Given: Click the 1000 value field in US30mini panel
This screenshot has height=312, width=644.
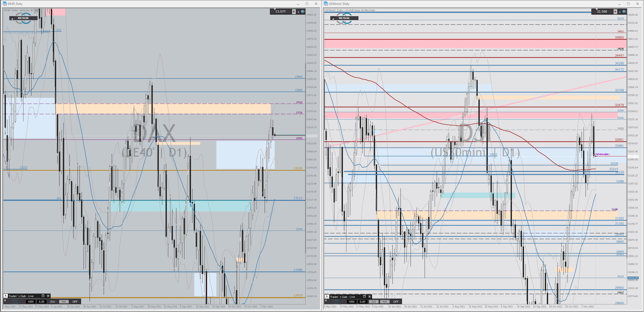Looking at the screenshot, I should [352, 302].
